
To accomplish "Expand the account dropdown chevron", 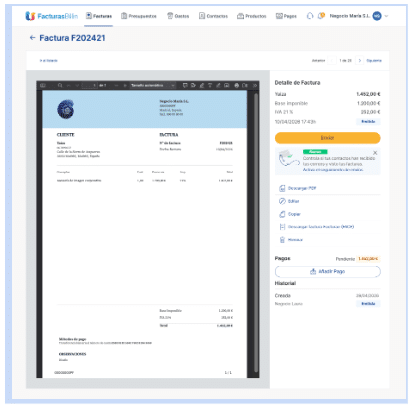I will (386, 16).
